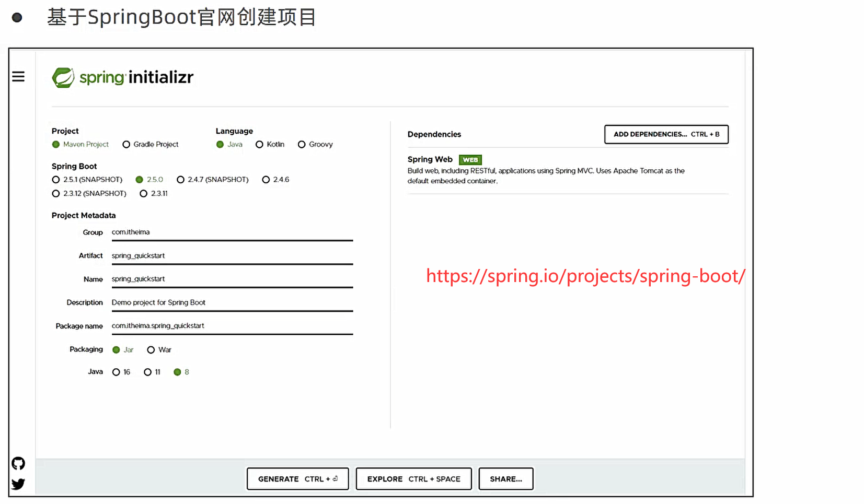The image size is (864, 504).
Task: Click the Spring leaf logo
Action: 63,78
